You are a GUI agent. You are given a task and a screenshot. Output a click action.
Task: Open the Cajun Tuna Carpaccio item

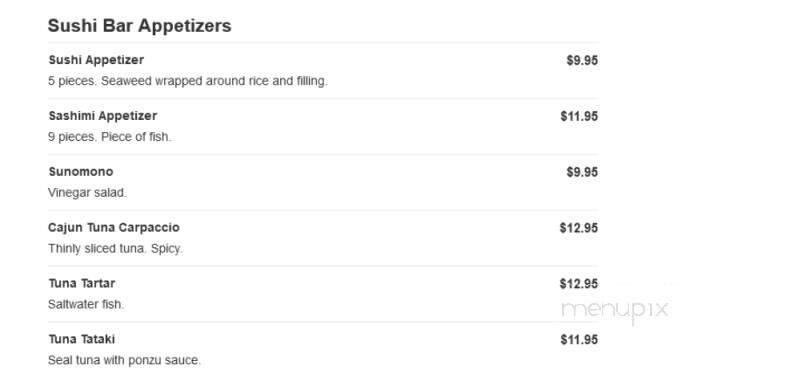coord(114,227)
